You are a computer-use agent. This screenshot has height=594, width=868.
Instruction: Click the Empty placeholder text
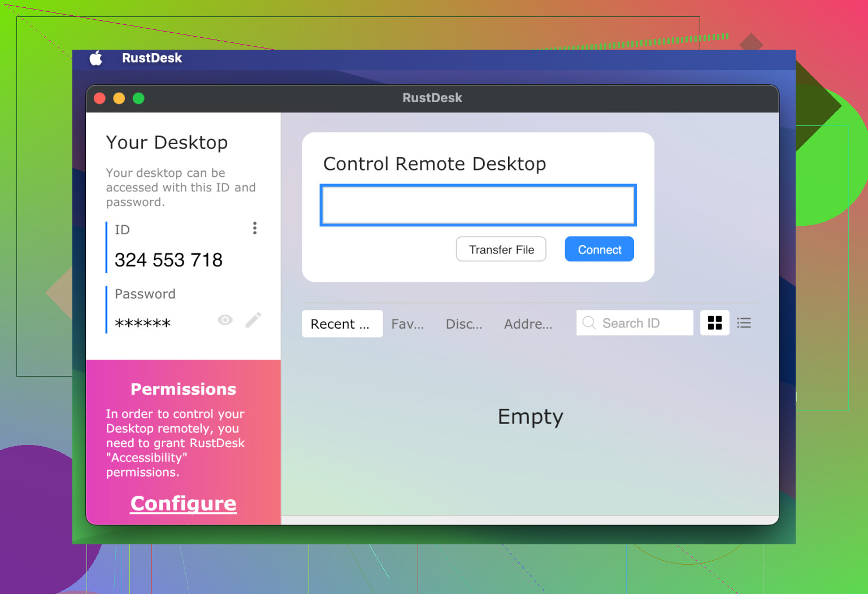pyautogui.click(x=531, y=417)
